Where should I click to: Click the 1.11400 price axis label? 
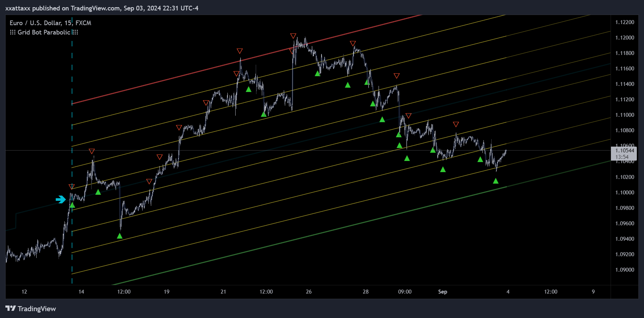pyautogui.click(x=625, y=84)
